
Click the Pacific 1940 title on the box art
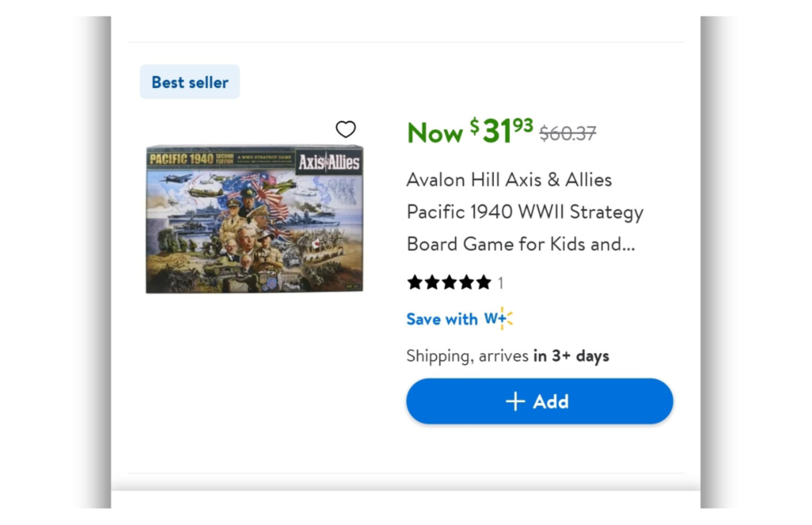click(x=181, y=159)
